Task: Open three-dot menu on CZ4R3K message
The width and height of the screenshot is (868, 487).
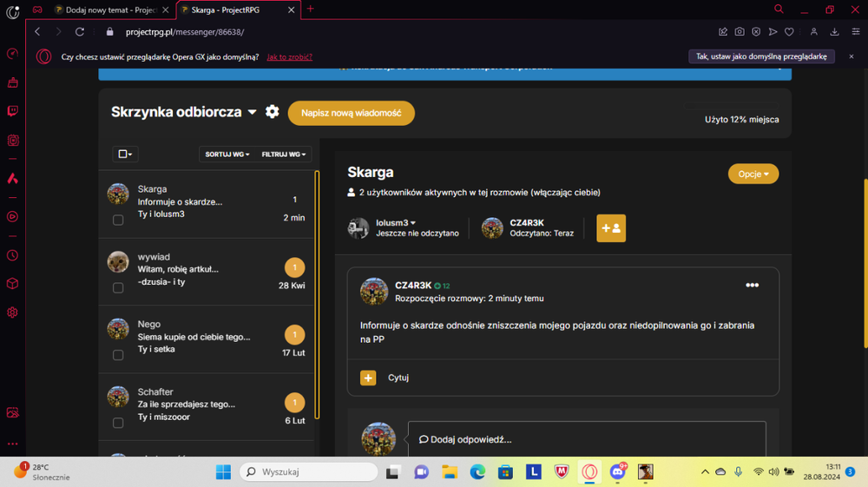Action: tap(752, 285)
